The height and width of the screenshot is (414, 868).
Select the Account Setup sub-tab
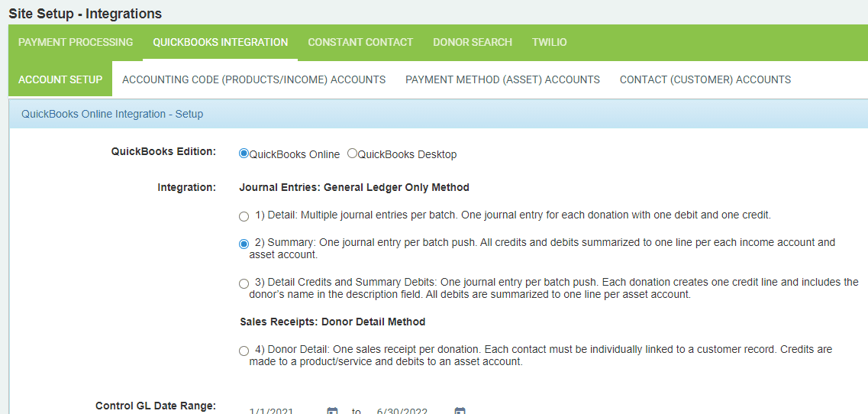pyautogui.click(x=60, y=79)
